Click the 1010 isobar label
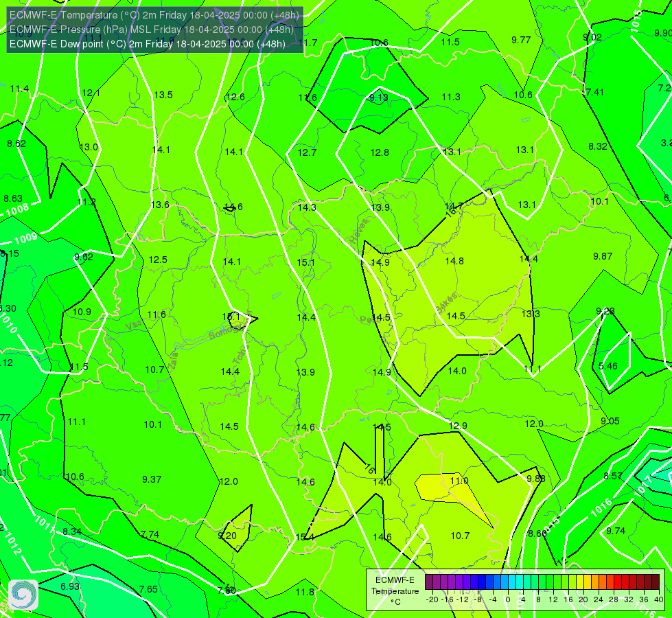 click(x=8, y=323)
